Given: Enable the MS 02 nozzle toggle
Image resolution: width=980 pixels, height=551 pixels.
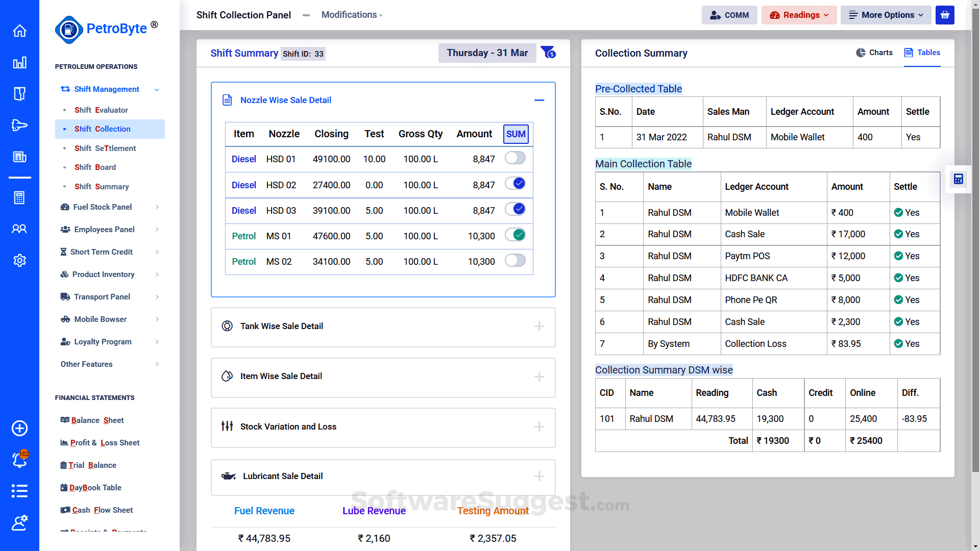Looking at the screenshot, I should tap(515, 261).
